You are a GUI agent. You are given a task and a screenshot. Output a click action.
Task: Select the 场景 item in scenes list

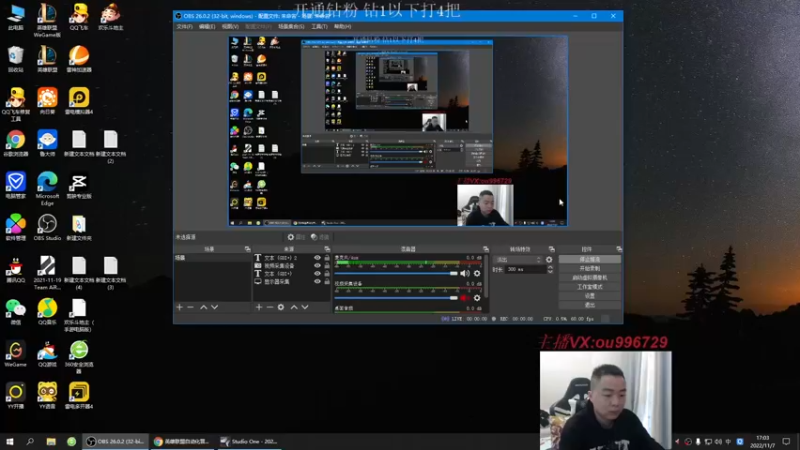point(213,258)
